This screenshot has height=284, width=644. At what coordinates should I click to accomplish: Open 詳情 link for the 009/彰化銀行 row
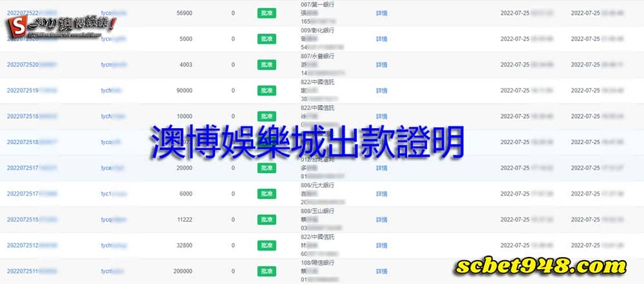(381, 39)
